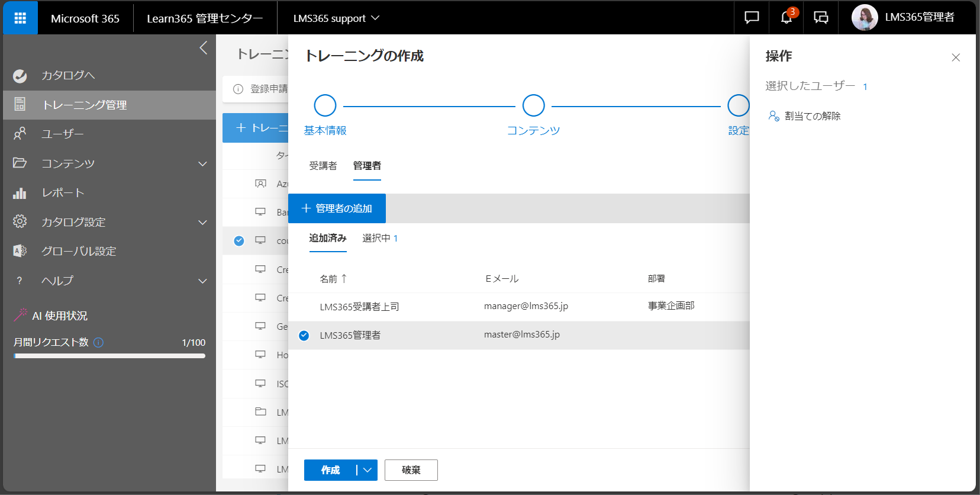
Task: Click the master@lms365.jp email cell
Action: coord(522,334)
